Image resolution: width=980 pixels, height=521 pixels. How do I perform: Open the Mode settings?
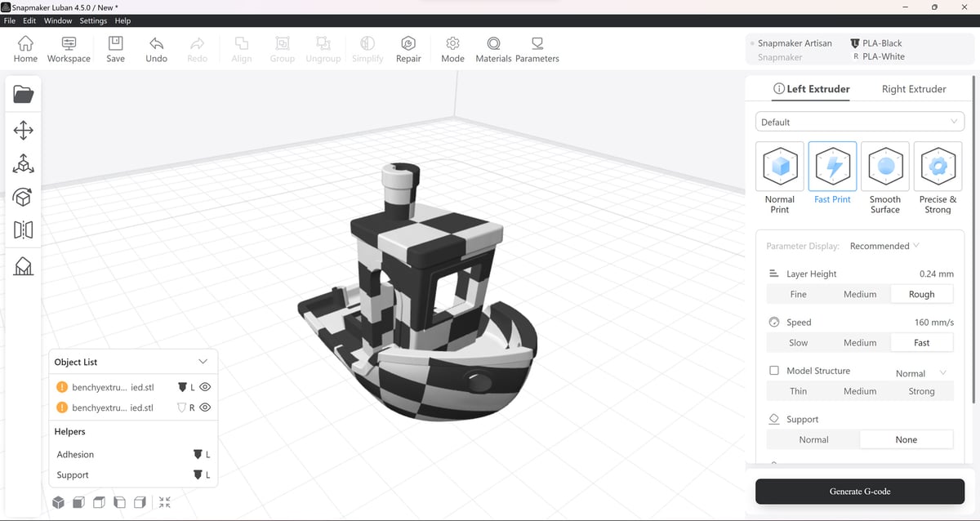coord(452,49)
